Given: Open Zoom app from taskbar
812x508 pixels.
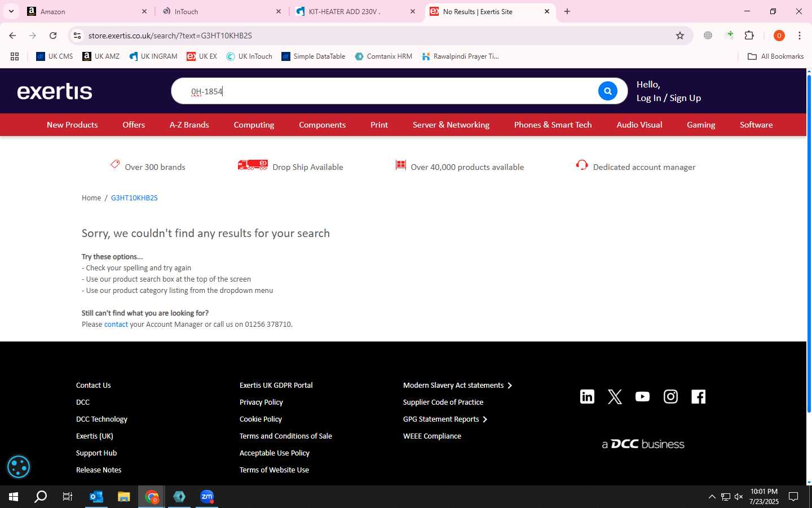Looking at the screenshot, I should pos(207,497).
